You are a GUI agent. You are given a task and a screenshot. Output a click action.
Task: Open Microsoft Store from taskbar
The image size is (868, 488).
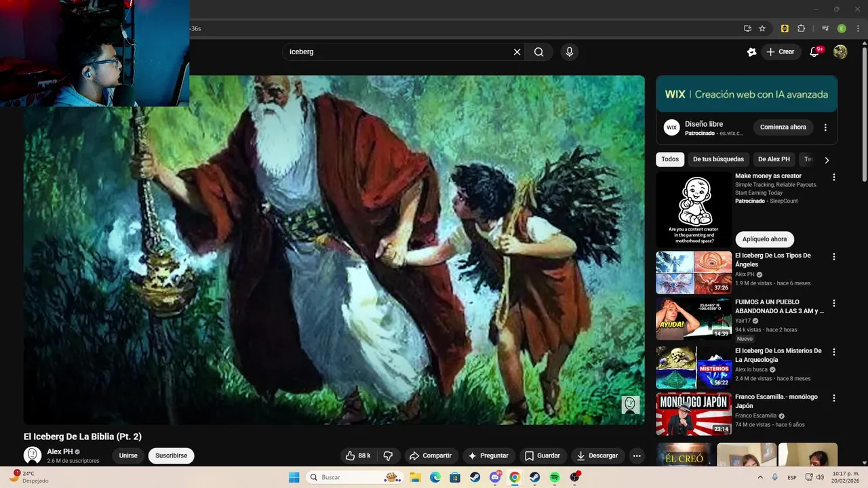point(455,477)
